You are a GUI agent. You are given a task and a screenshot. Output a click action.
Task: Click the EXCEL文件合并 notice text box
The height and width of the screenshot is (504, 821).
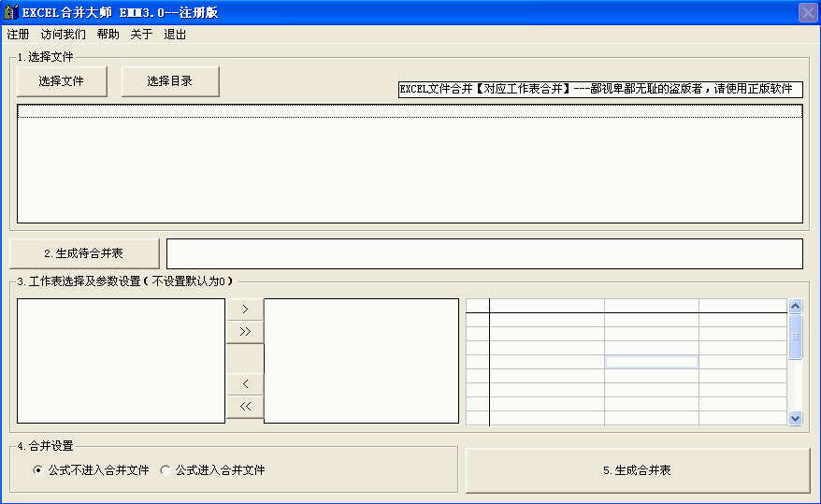(600, 90)
